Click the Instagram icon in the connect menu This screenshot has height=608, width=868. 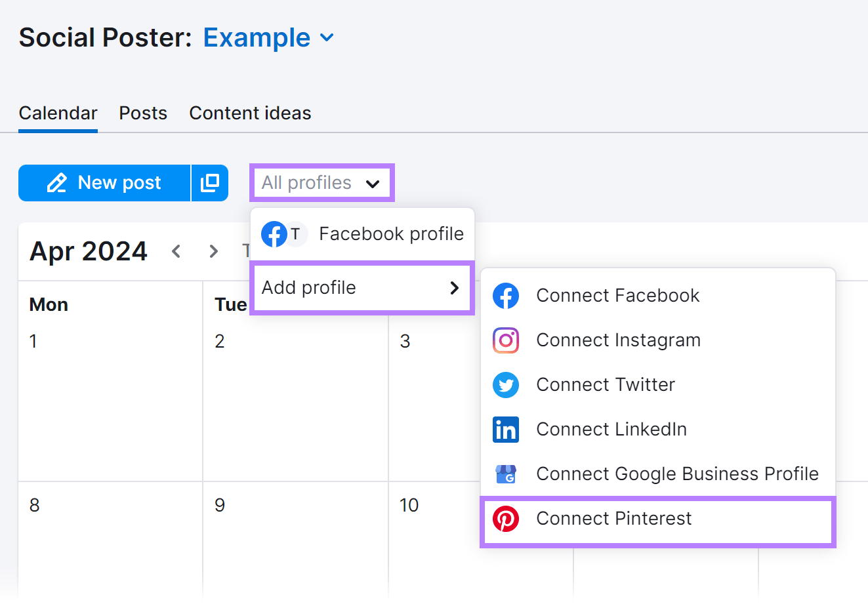[506, 340]
